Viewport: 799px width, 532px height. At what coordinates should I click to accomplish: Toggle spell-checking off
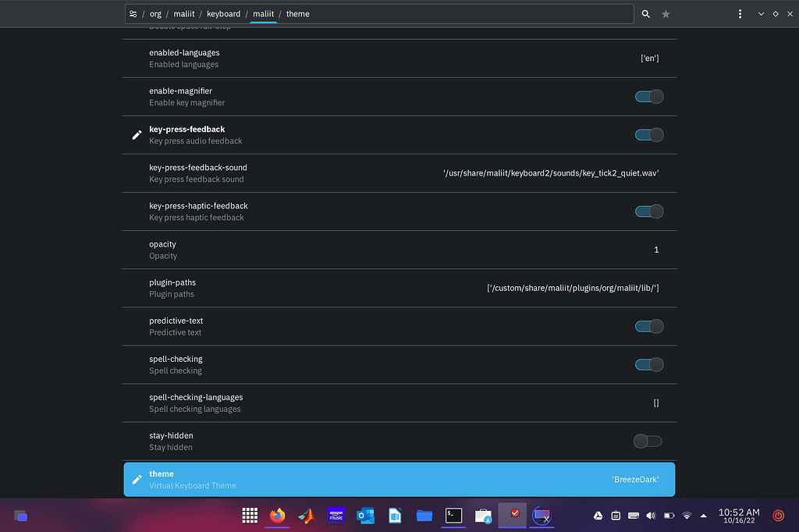tap(648, 364)
